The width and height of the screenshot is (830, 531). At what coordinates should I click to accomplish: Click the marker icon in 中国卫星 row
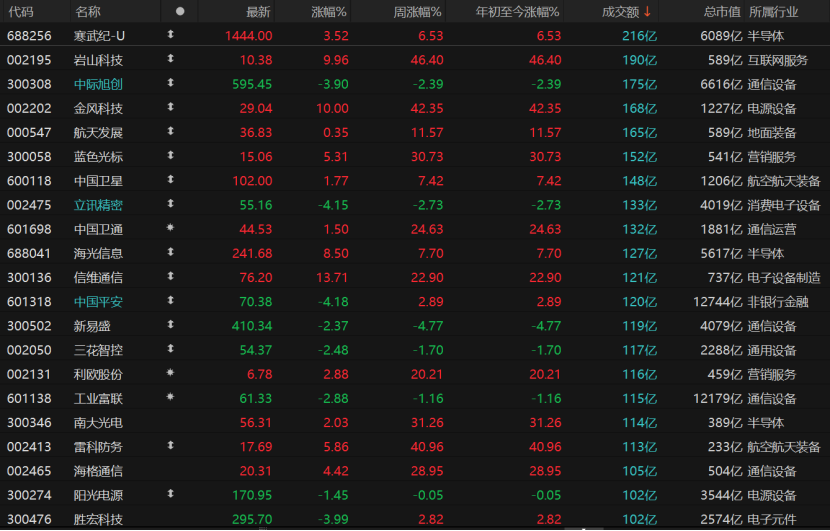point(170,179)
